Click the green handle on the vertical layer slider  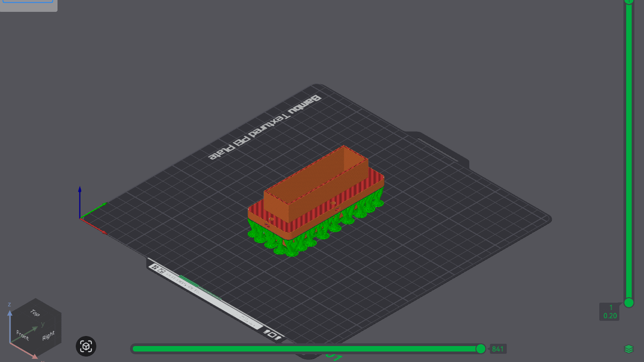tap(629, 302)
